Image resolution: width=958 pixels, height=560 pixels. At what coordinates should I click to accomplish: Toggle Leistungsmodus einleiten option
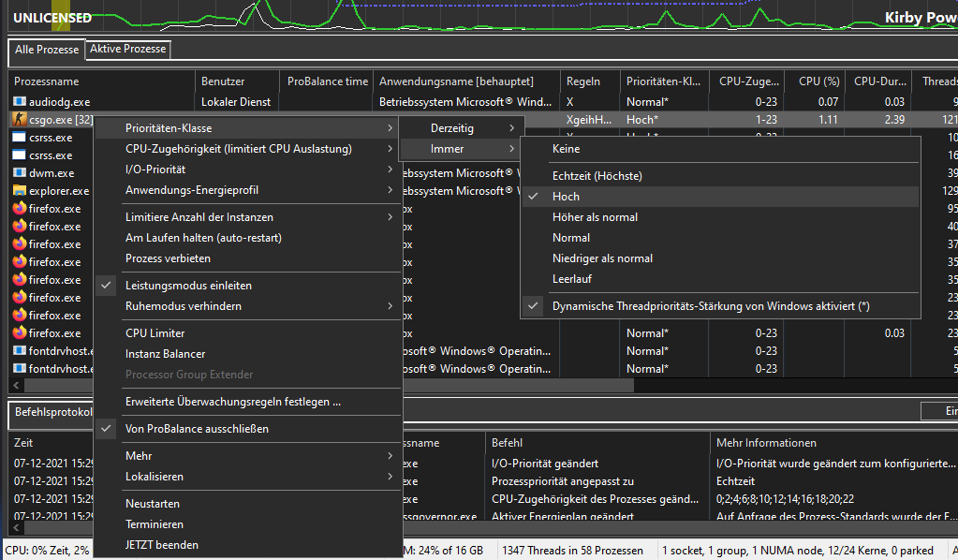[247, 286]
